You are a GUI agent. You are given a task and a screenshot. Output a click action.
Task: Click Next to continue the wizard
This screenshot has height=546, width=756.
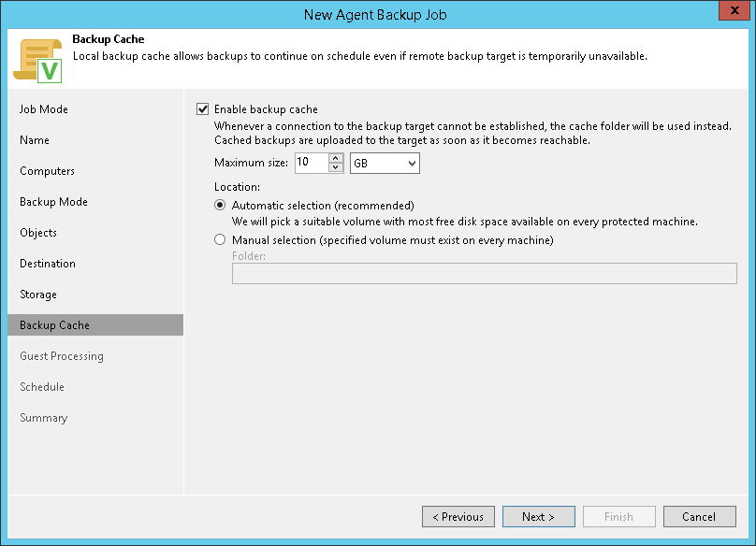pyautogui.click(x=538, y=517)
